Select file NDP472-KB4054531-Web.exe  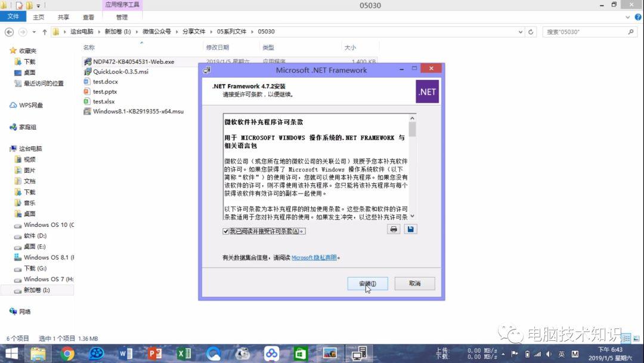[x=134, y=61]
